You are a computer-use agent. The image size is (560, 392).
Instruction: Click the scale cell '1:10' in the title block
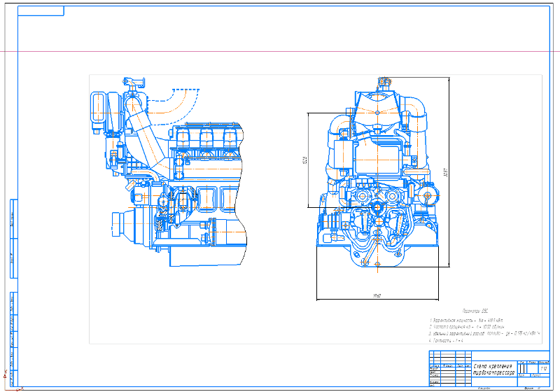point(543,368)
